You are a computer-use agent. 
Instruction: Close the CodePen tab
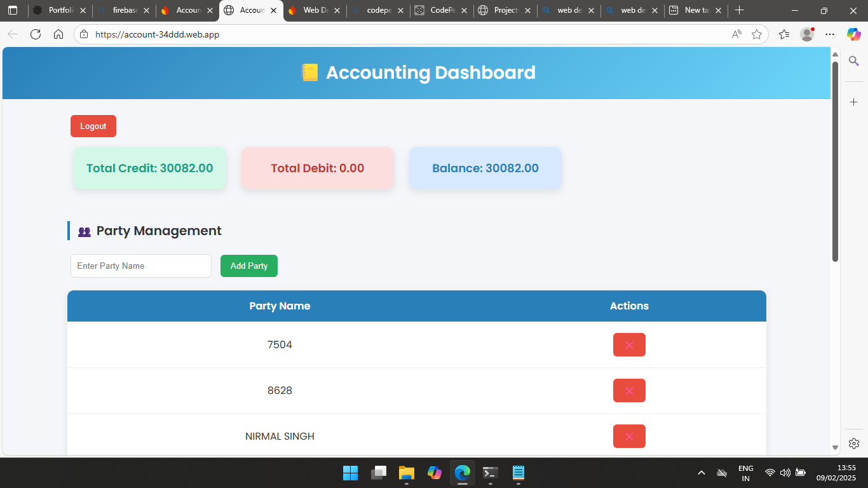464,11
